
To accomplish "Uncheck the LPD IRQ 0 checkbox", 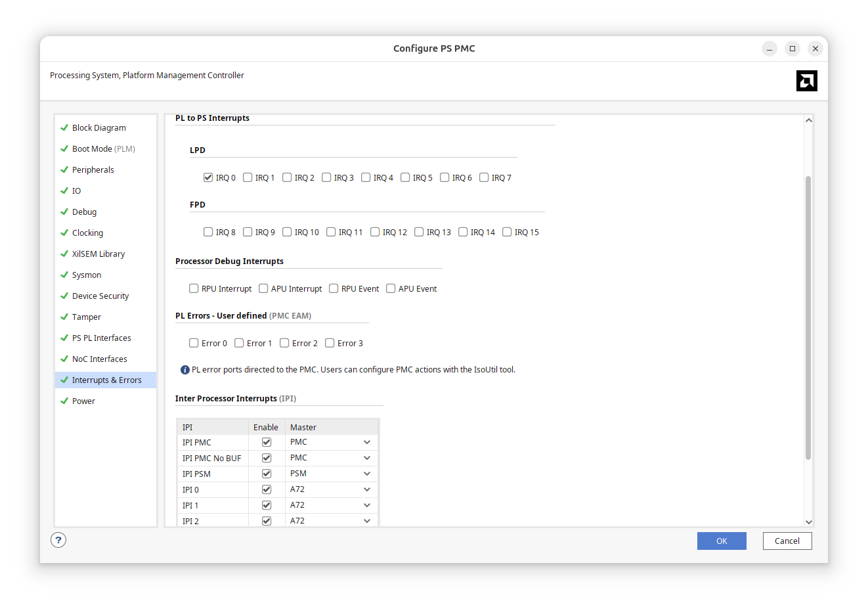I will tap(208, 177).
